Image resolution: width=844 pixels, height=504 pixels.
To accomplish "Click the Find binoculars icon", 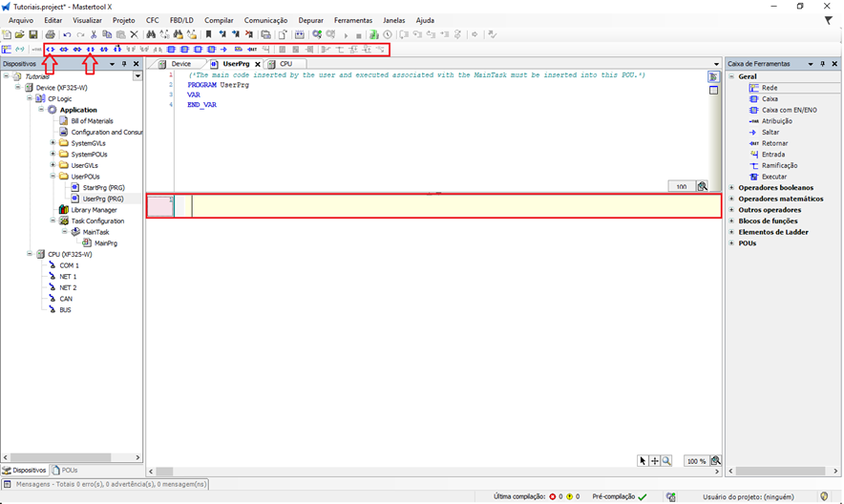I will point(151,34).
